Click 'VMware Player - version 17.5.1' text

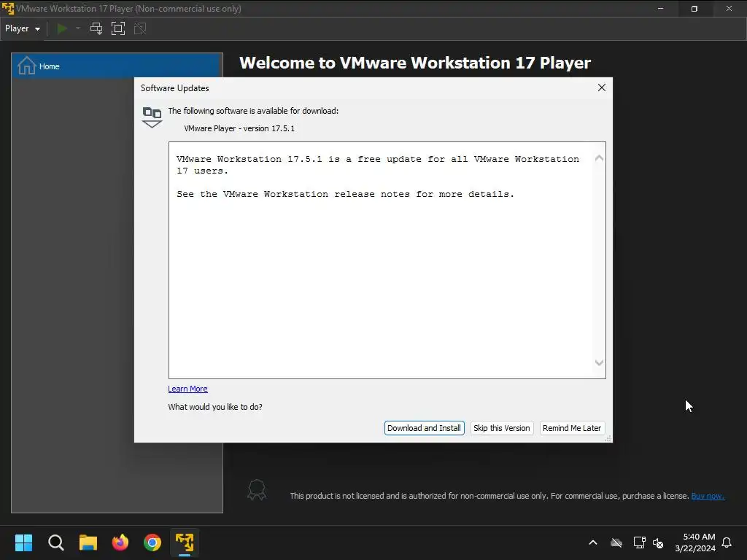point(239,128)
